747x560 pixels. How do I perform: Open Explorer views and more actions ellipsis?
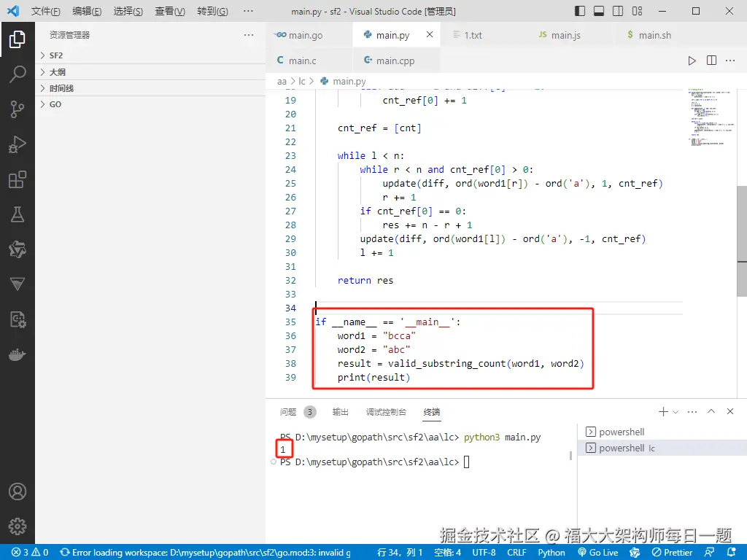pyautogui.click(x=249, y=35)
